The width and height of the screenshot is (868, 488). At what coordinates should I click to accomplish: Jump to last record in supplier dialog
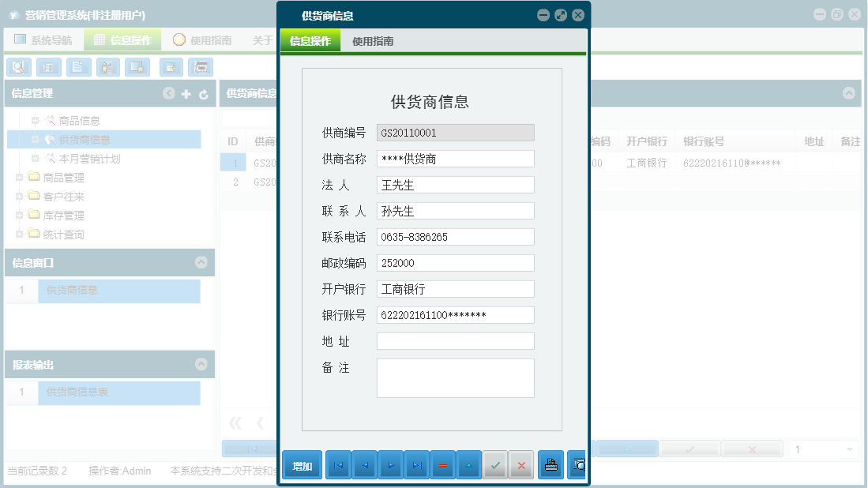click(417, 466)
